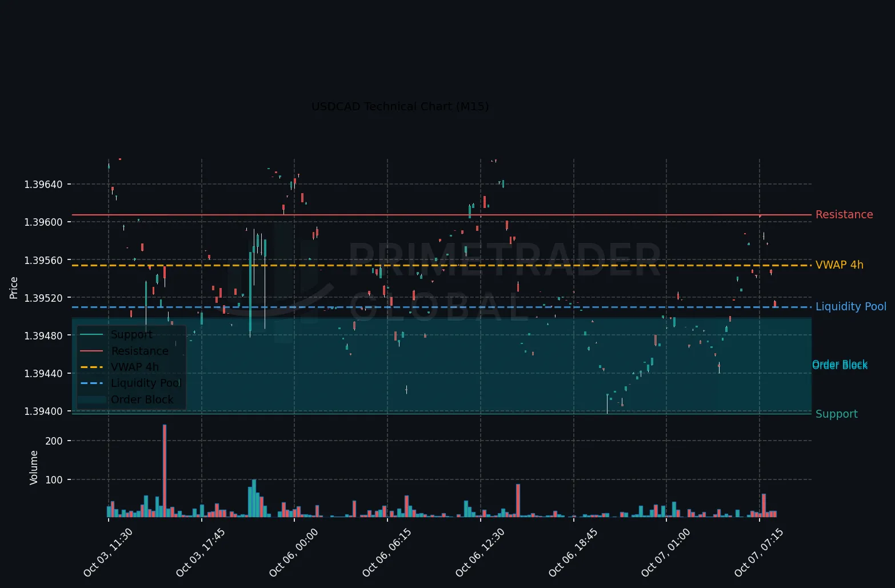895x588 pixels.
Task: Select the Resistance label right of chart
Action: (844, 215)
